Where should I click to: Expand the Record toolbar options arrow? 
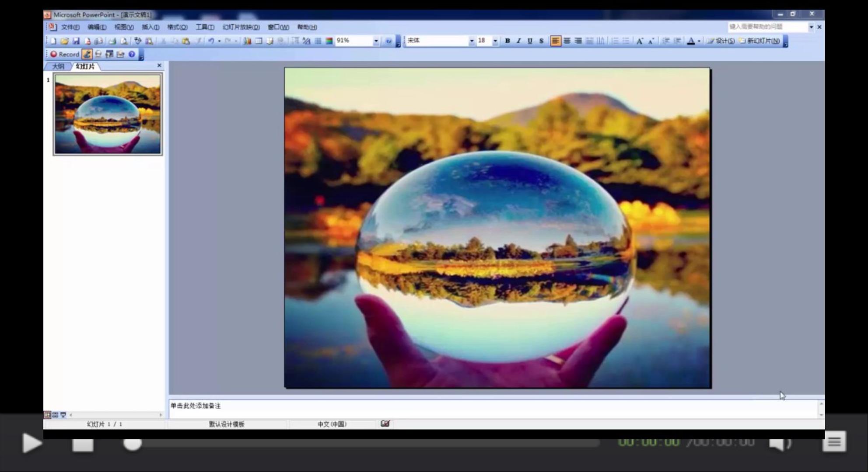pyautogui.click(x=141, y=55)
